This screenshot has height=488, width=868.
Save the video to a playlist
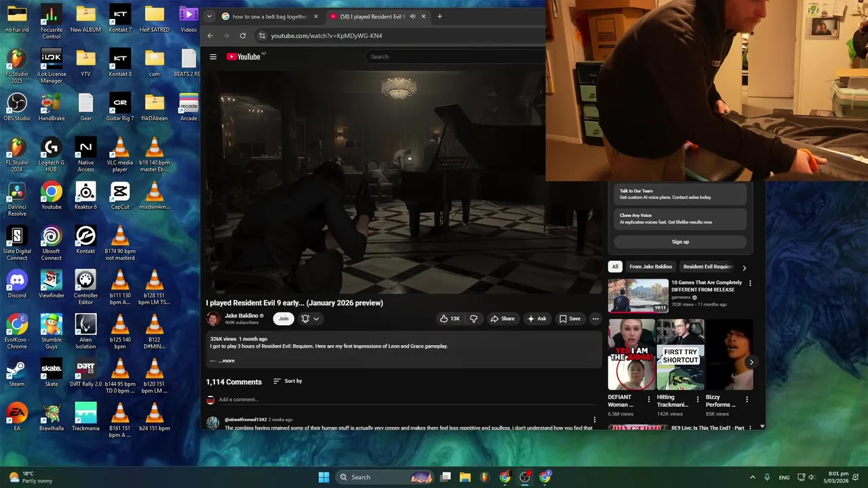pos(570,319)
